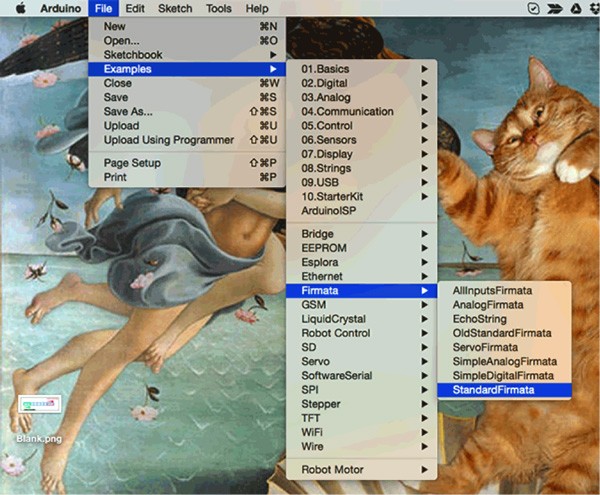Expand the 03.Analog examples submenu
600x495 pixels.
[362, 97]
